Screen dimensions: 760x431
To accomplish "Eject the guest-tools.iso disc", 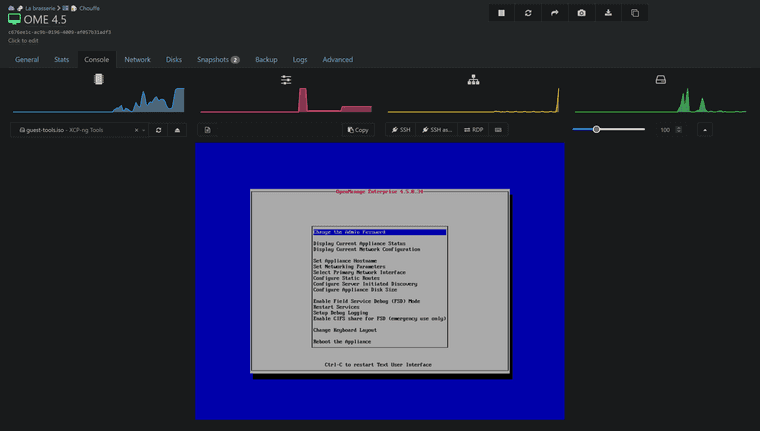I will click(177, 130).
